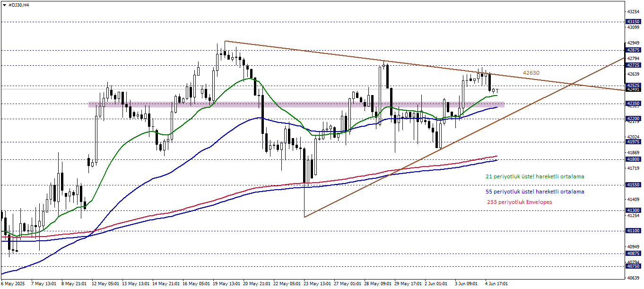Click the 23 May 13:01 time label
Screen dimensions: 644x289
point(317,284)
